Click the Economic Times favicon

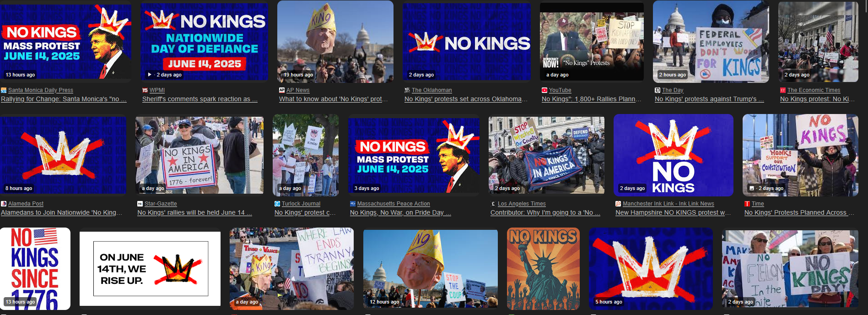pos(783,90)
